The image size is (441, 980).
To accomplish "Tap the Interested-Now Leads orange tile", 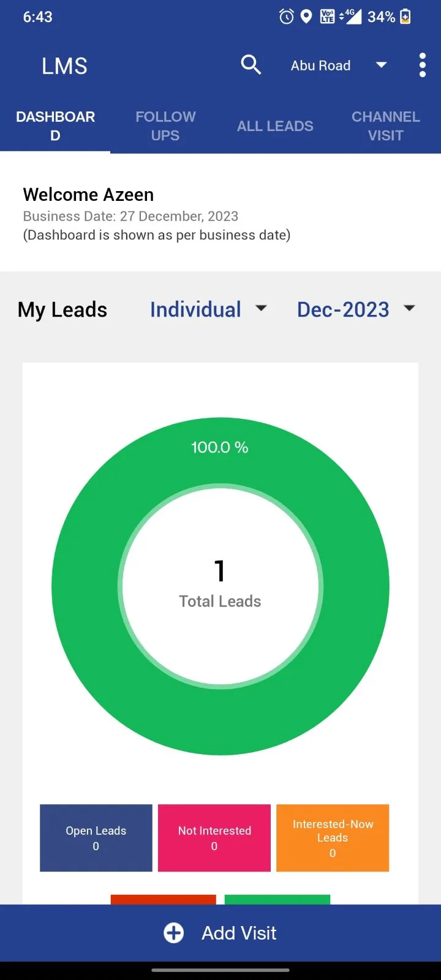I will pos(333,838).
